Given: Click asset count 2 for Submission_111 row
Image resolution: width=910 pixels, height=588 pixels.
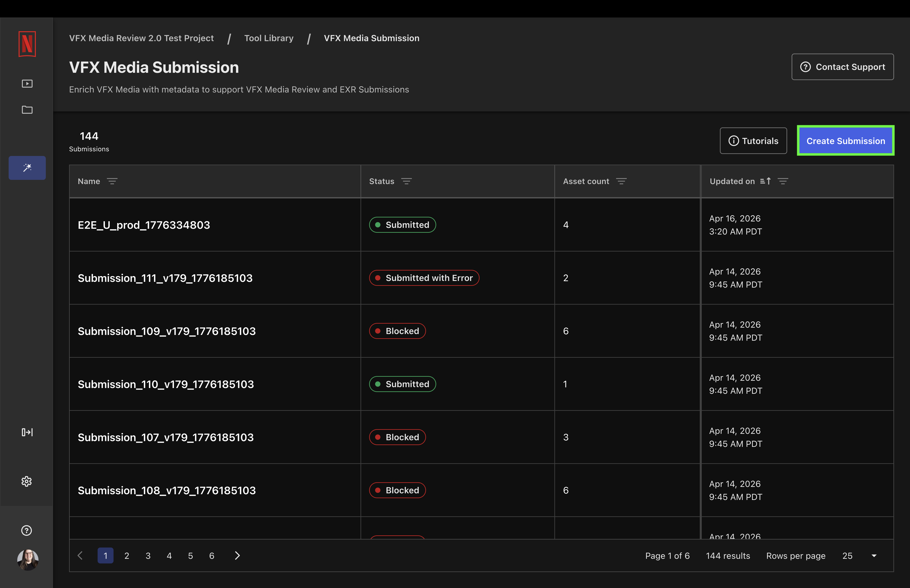Looking at the screenshot, I should click(566, 278).
